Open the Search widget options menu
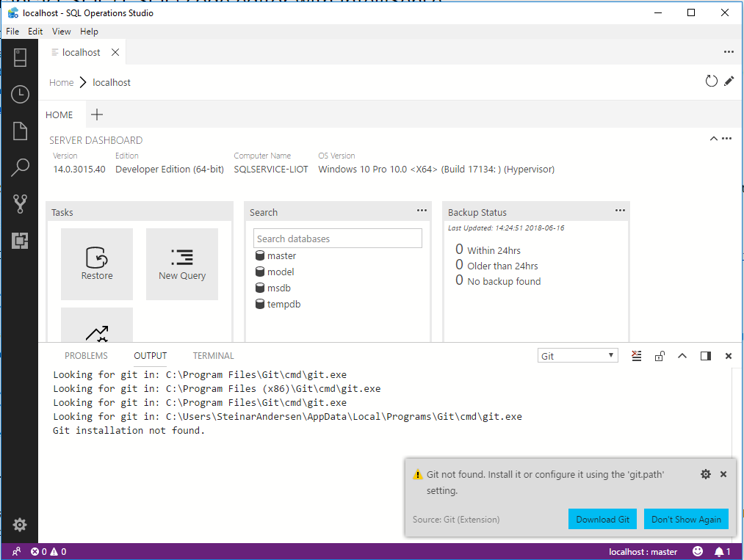The height and width of the screenshot is (560, 744). pyautogui.click(x=422, y=210)
